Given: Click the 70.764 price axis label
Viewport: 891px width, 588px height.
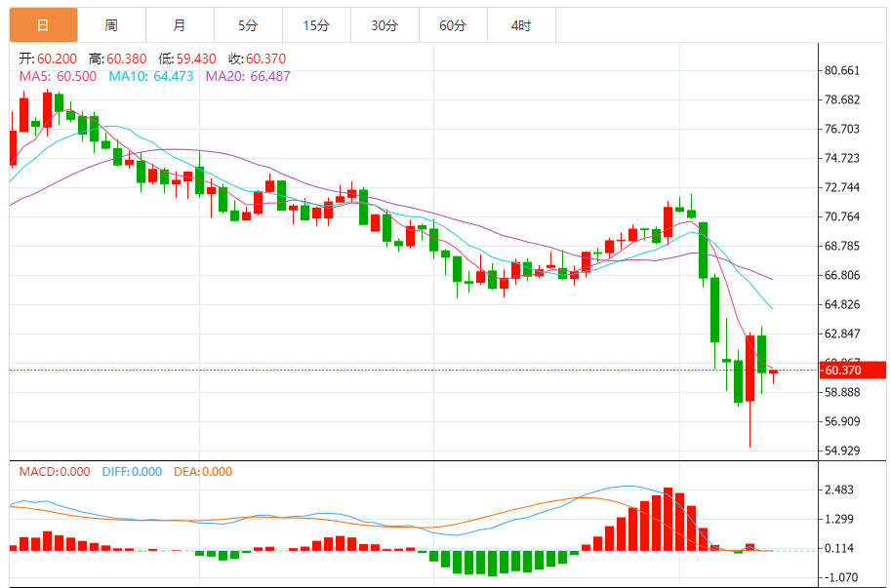Looking at the screenshot, I should pyautogui.click(x=842, y=216).
